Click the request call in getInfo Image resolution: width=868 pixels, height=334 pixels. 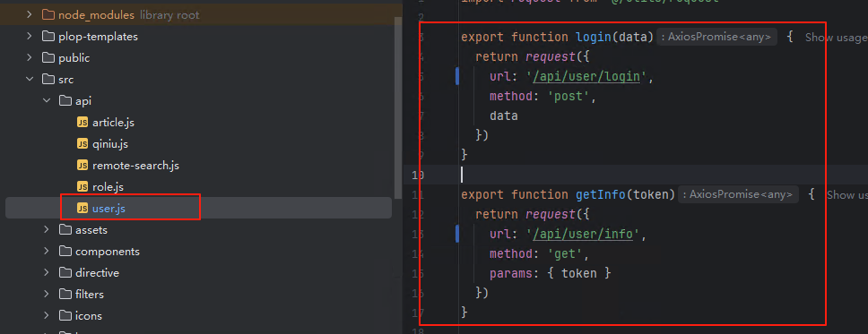(x=551, y=215)
